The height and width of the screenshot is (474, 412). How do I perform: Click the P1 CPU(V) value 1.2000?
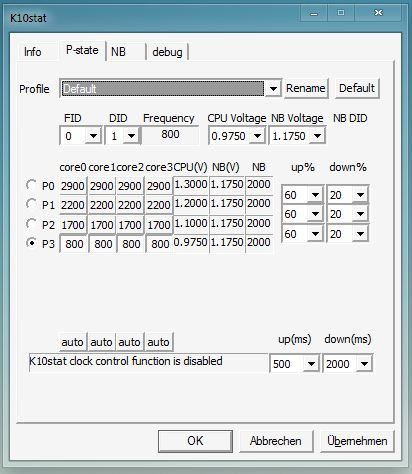click(x=191, y=203)
